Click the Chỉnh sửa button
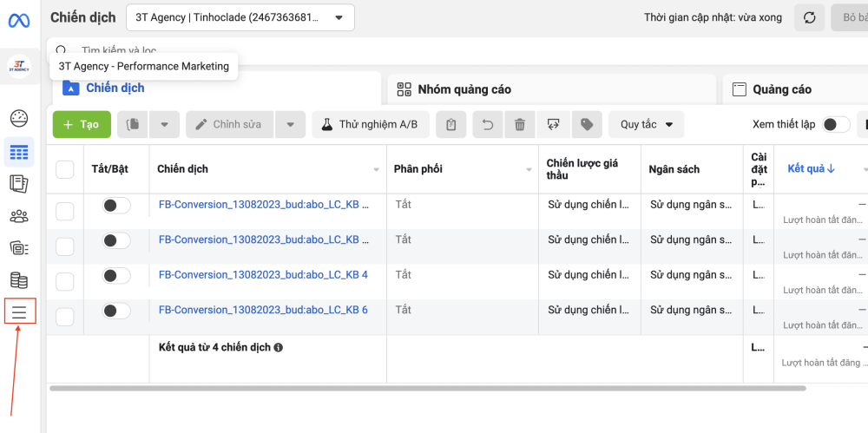This screenshot has height=433, width=868. click(x=230, y=125)
